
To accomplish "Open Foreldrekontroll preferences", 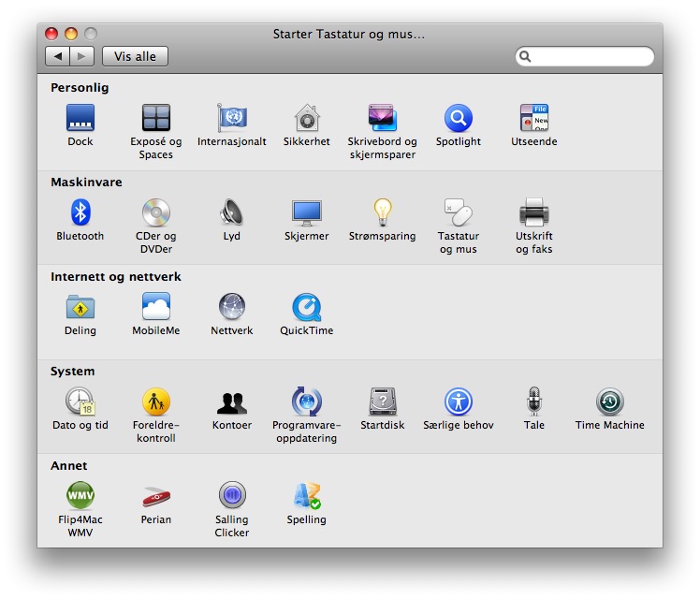I will pos(155,402).
